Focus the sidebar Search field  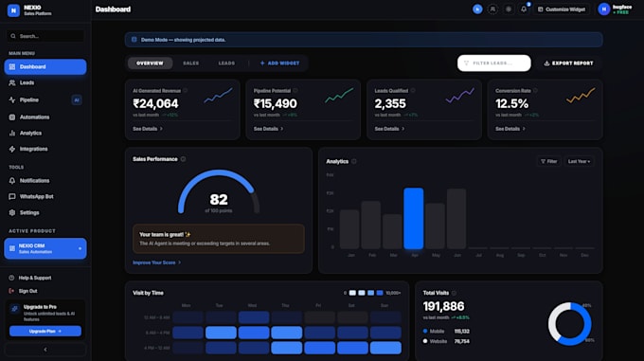[45, 36]
